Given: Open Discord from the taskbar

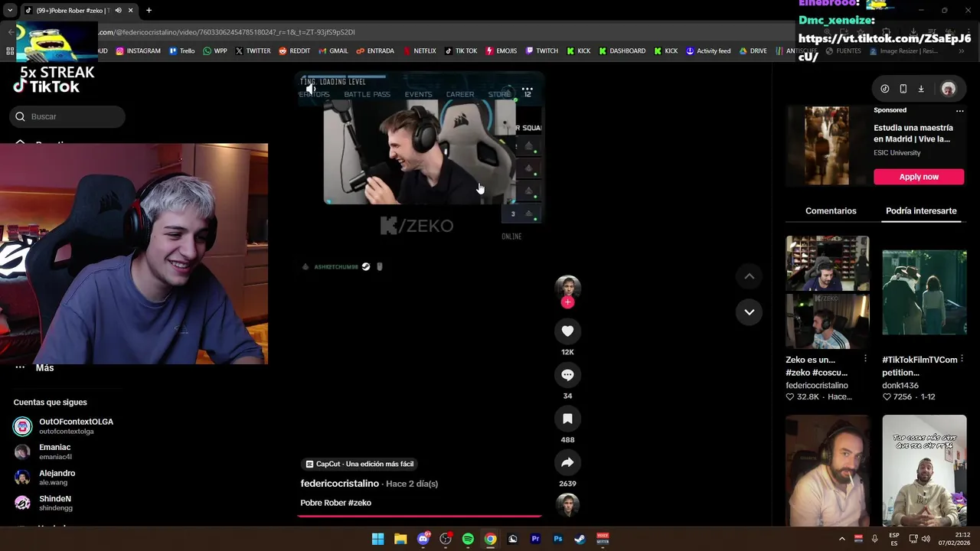Looking at the screenshot, I should [x=423, y=539].
